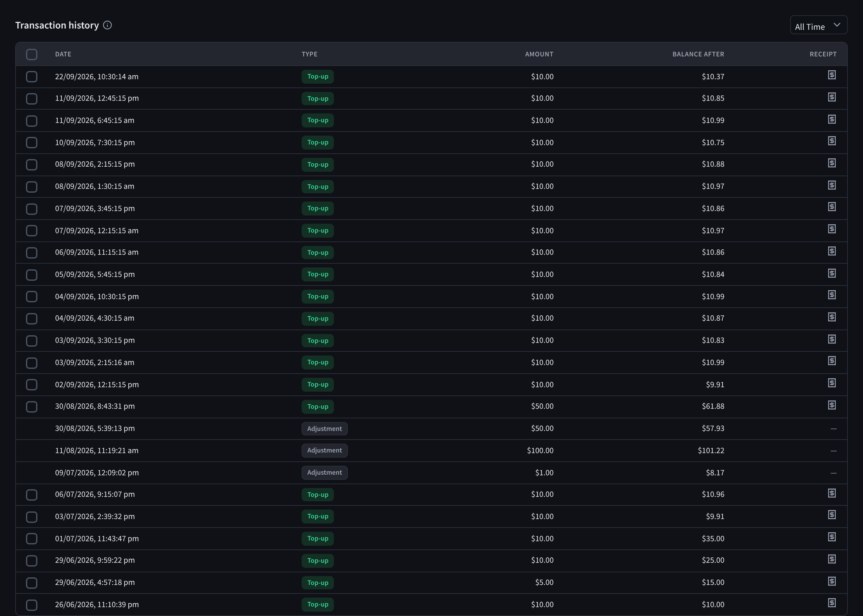Viewport: 863px width, 616px height.
Task: Open receipt for 04/09/2026 10:30:15 pm top-up
Action: [x=832, y=295]
